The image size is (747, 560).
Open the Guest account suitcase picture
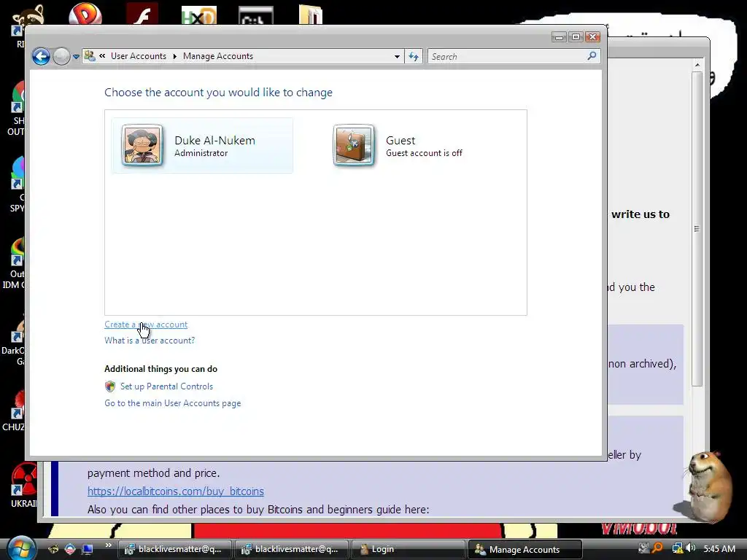(354, 145)
